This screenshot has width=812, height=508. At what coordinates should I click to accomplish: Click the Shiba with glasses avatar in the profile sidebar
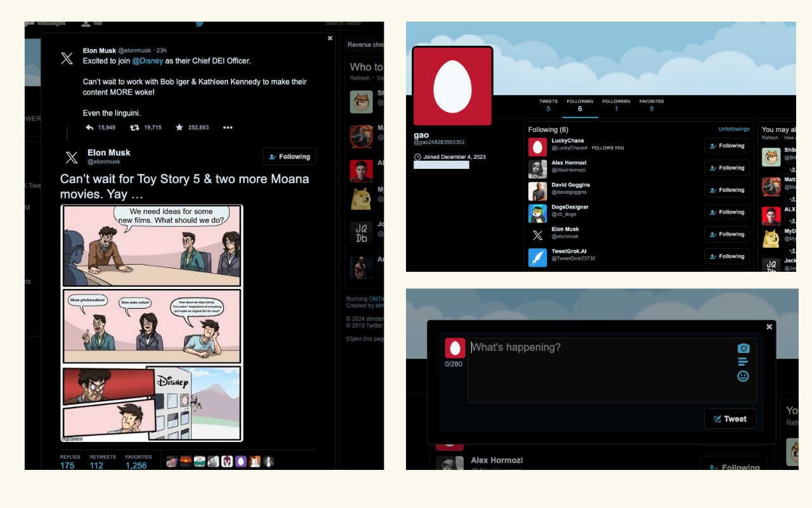pos(771,157)
